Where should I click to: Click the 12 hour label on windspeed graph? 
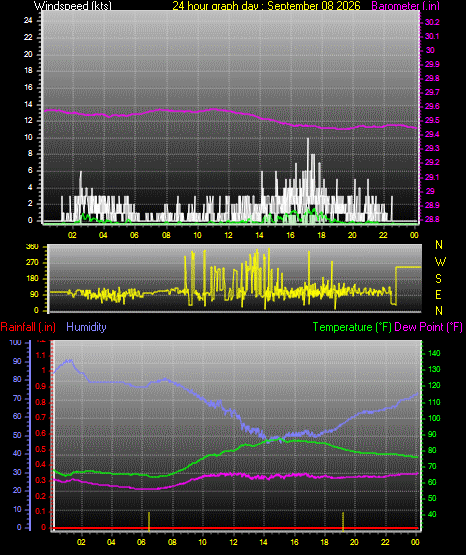pos(229,235)
